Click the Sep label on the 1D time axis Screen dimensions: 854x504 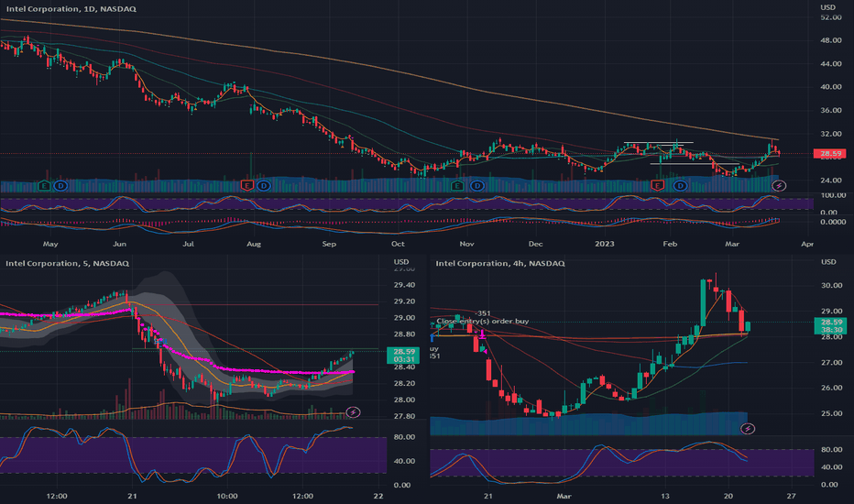329,244
